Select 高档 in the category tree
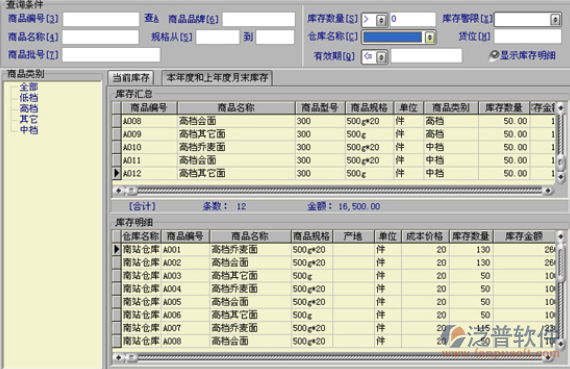This screenshot has height=369, width=570. click(x=29, y=108)
